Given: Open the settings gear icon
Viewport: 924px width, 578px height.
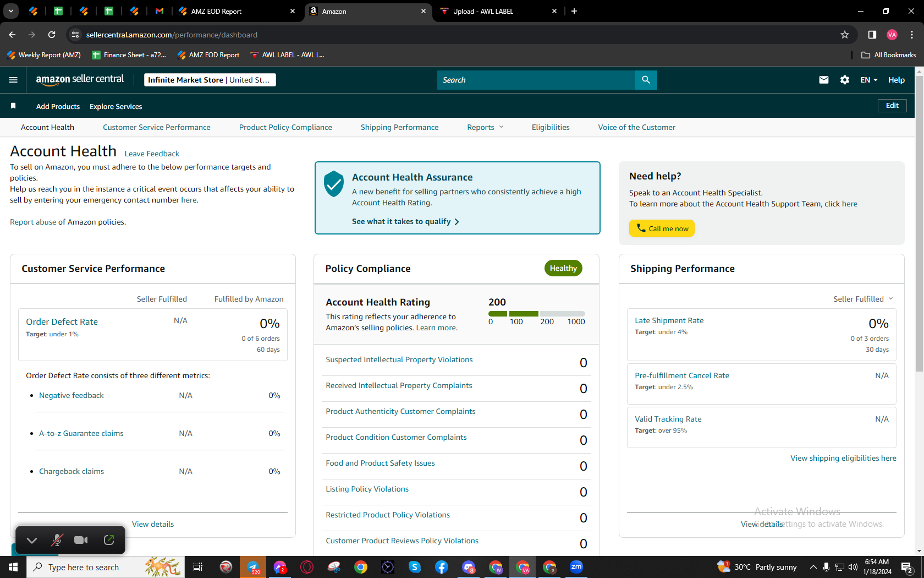Looking at the screenshot, I should point(845,80).
